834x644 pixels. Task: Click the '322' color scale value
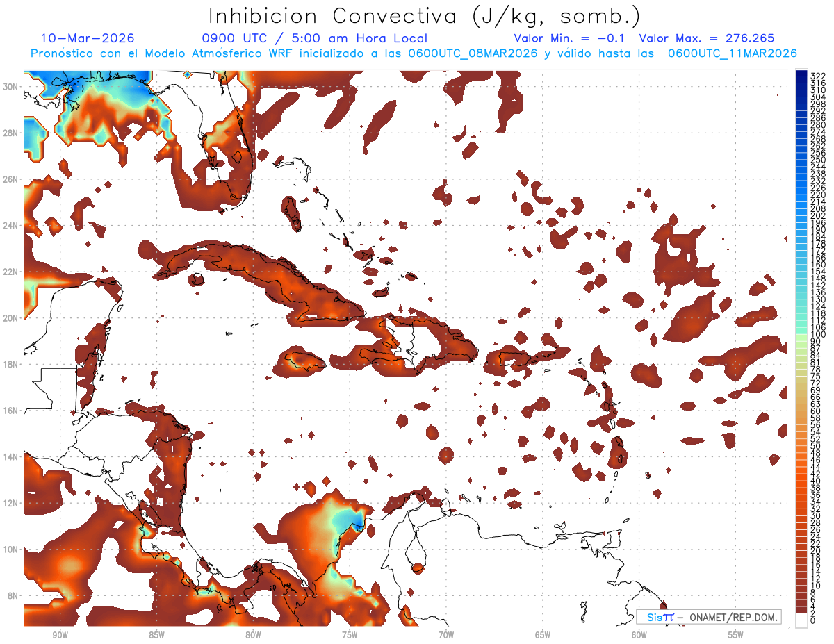817,76
